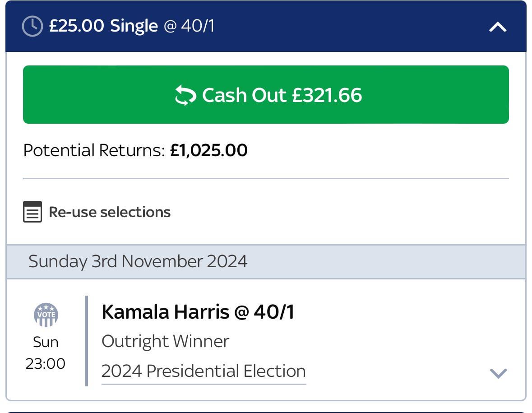Screen dimensions: 532x413
Task: Open the 2024 Presidential Election link
Action: (204, 371)
